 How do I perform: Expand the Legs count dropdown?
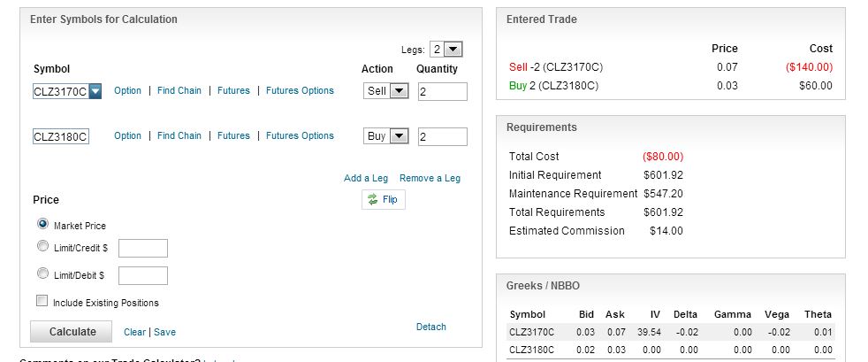453,50
